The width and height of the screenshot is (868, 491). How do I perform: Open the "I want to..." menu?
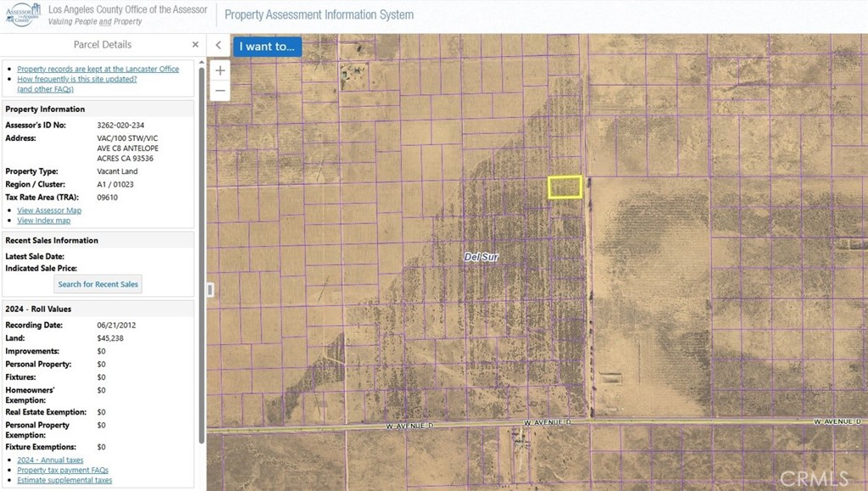coord(267,47)
